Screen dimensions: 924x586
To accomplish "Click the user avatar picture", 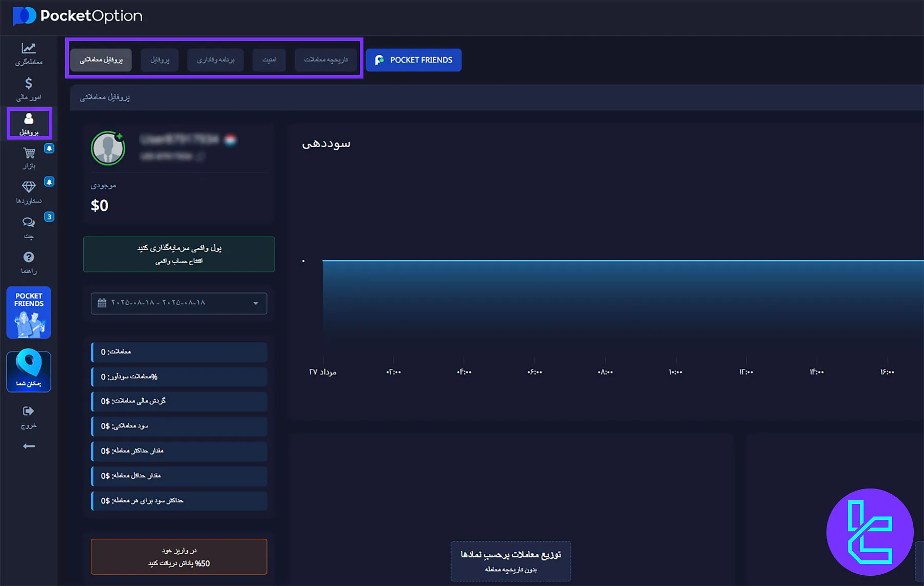I will pos(108,148).
